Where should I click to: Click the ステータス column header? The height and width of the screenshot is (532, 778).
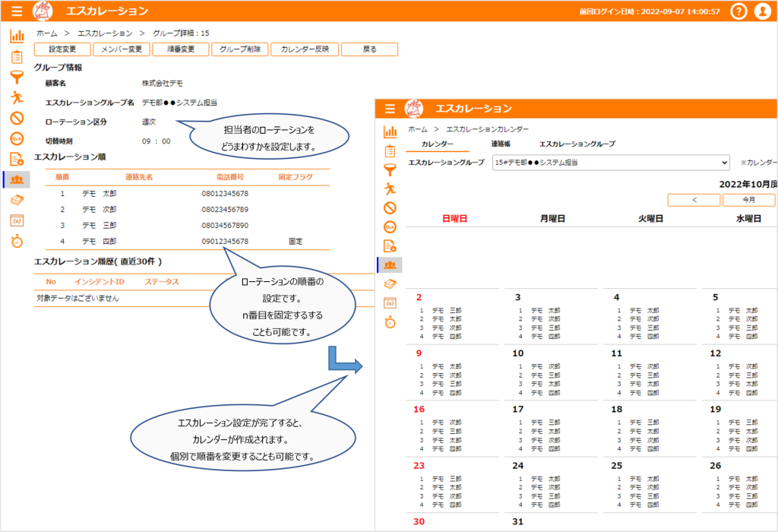click(162, 282)
